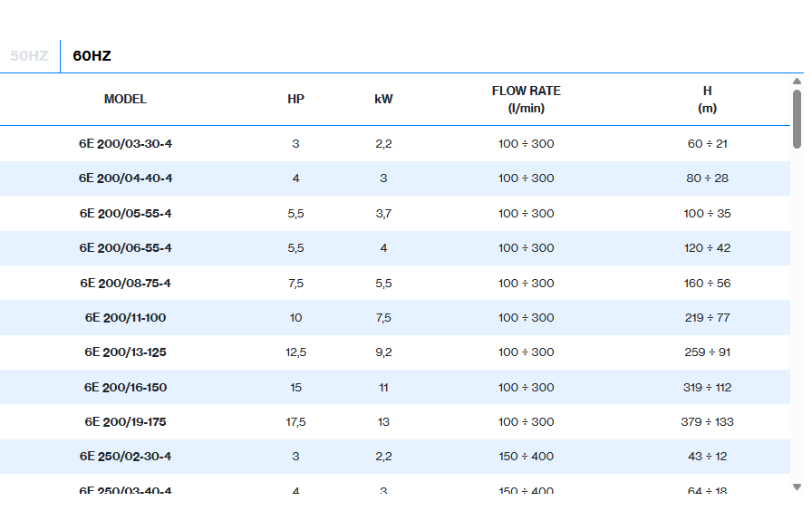Select the 6E 200/16-150 row

point(125,388)
